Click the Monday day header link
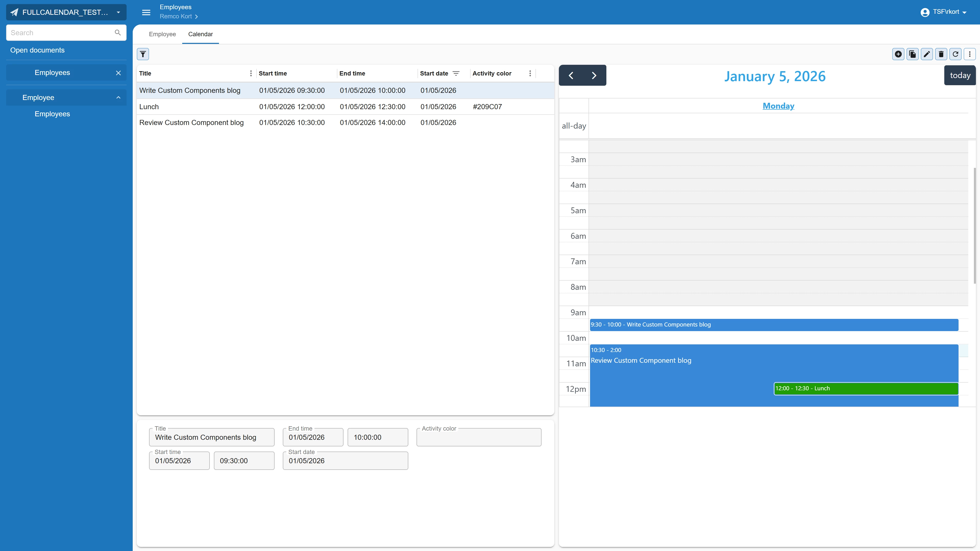The image size is (980, 551). coord(778,106)
